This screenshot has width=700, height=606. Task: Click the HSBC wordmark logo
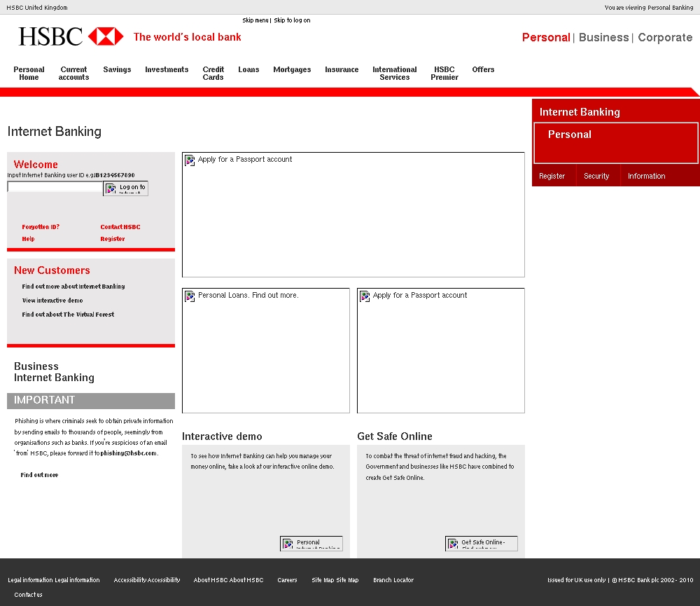click(x=50, y=36)
